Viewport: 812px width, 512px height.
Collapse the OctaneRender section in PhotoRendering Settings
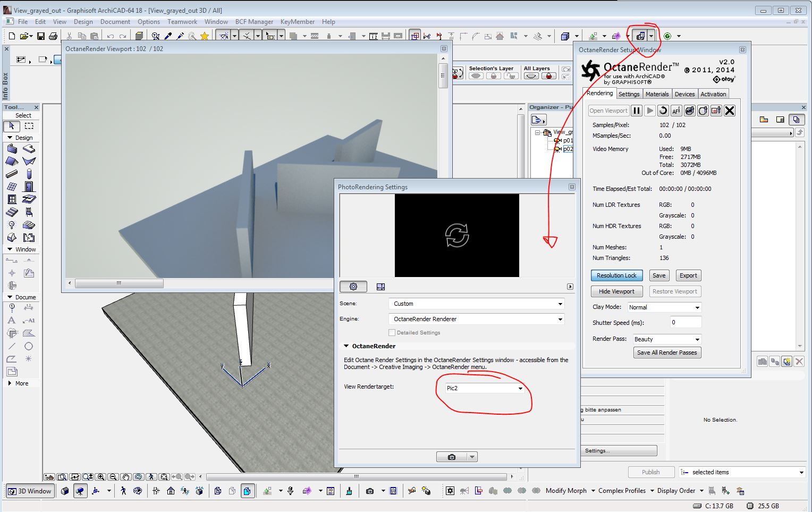346,346
